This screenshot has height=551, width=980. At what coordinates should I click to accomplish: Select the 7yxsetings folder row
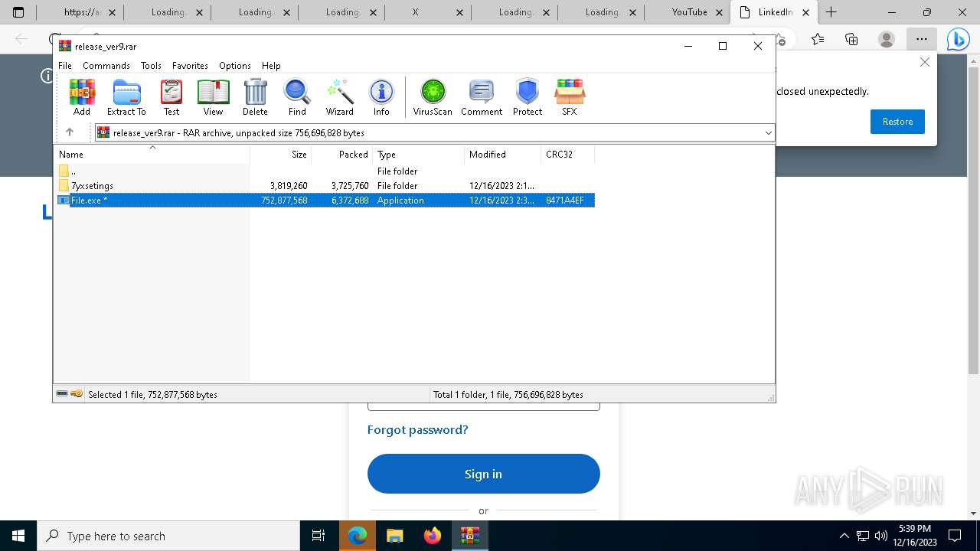[325, 186]
